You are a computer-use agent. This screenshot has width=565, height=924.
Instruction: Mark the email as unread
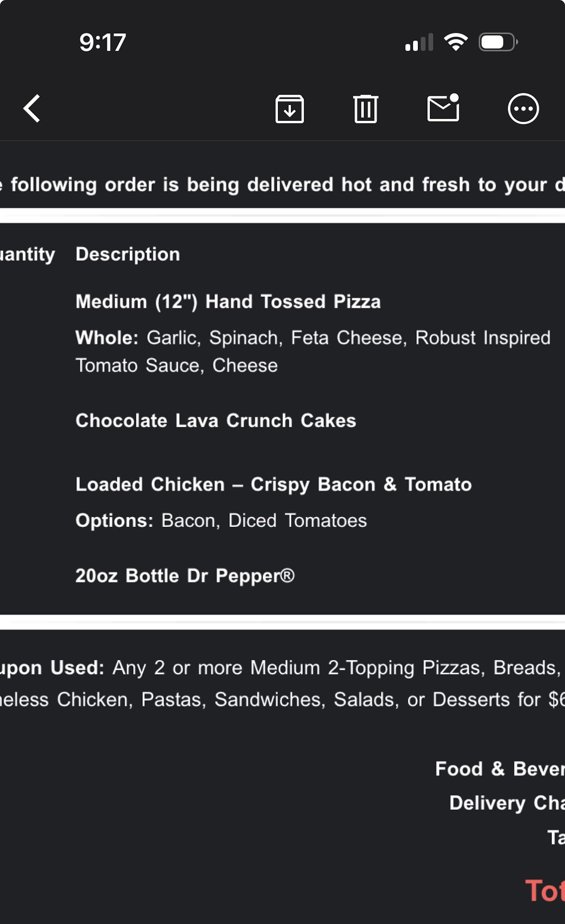tap(443, 108)
